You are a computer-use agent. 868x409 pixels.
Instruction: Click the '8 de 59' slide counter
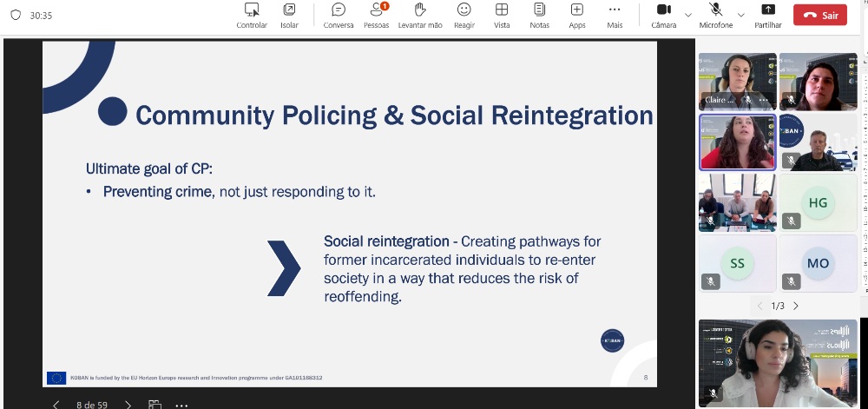[92, 405]
